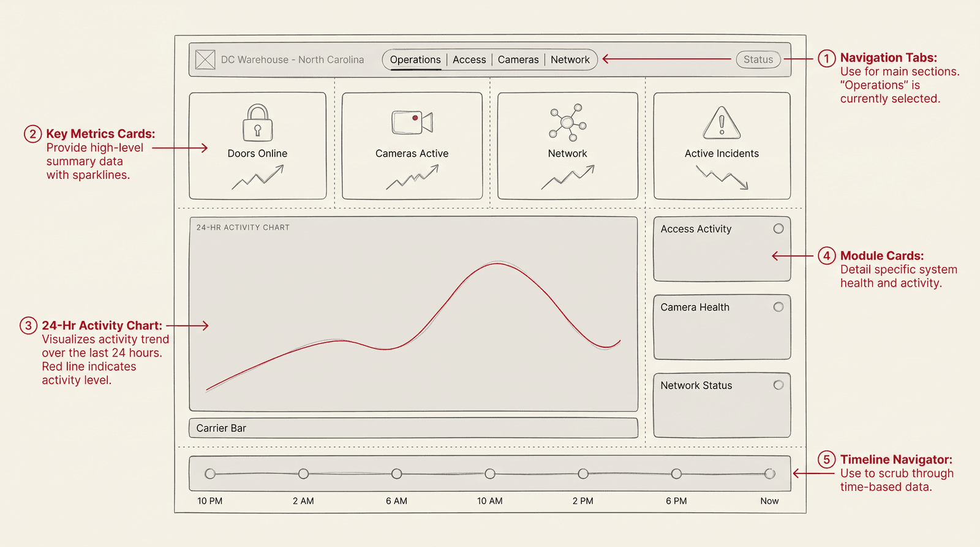Image resolution: width=980 pixels, height=547 pixels.
Task: Click the 6 AM time label
Action: [396, 501]
